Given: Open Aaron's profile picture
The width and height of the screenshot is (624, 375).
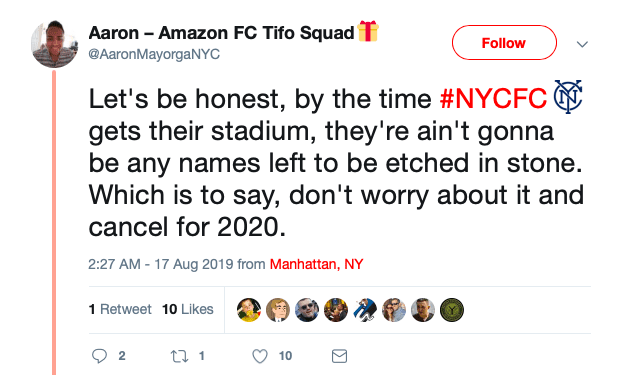Looking at the screenshot, I should click(x=54, y=44).
